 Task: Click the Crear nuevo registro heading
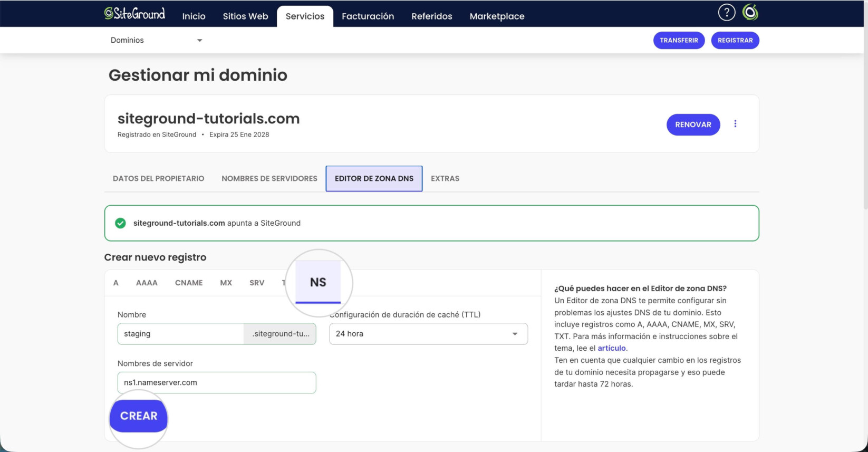click(x=155, y=257)
